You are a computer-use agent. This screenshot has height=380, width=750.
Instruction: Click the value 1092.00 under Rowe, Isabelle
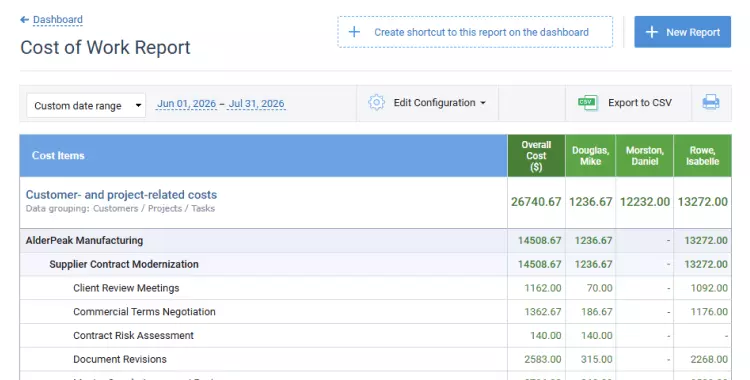[709, 288]
